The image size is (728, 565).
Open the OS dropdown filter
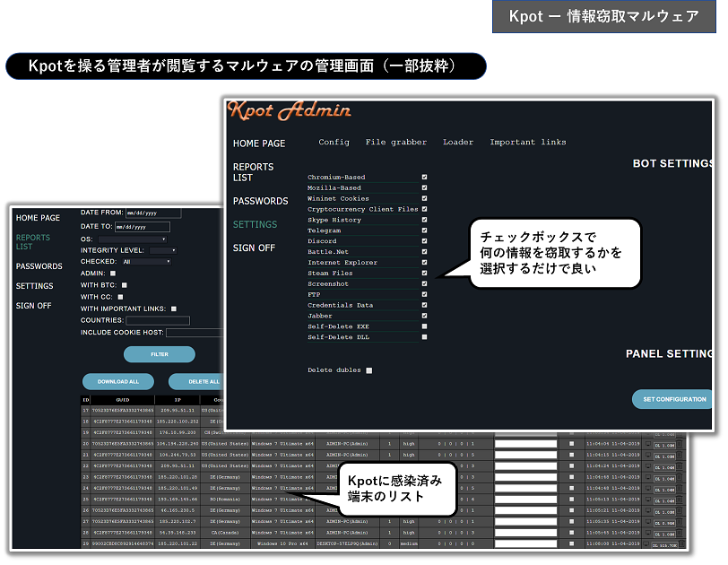[133, 239]
